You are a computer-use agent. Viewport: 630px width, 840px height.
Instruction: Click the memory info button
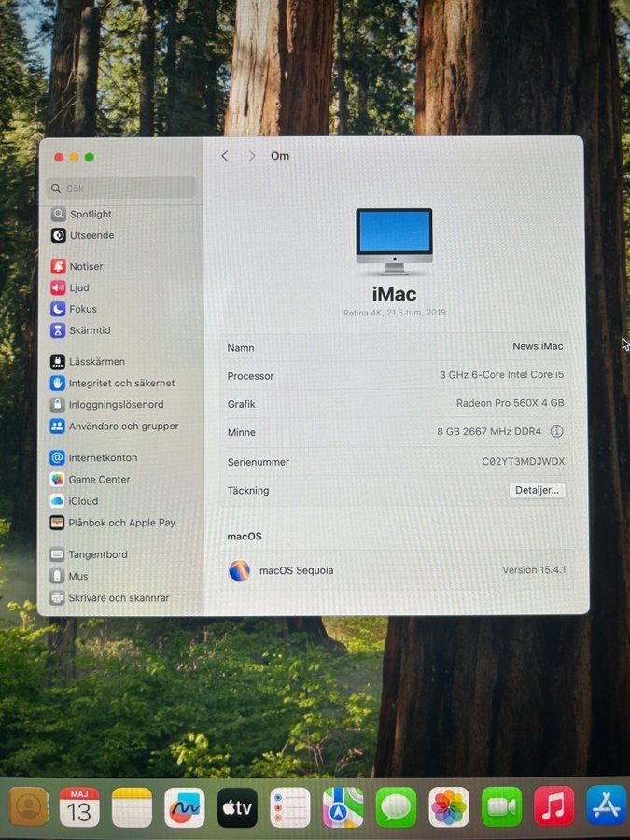[x=557, y=431]
